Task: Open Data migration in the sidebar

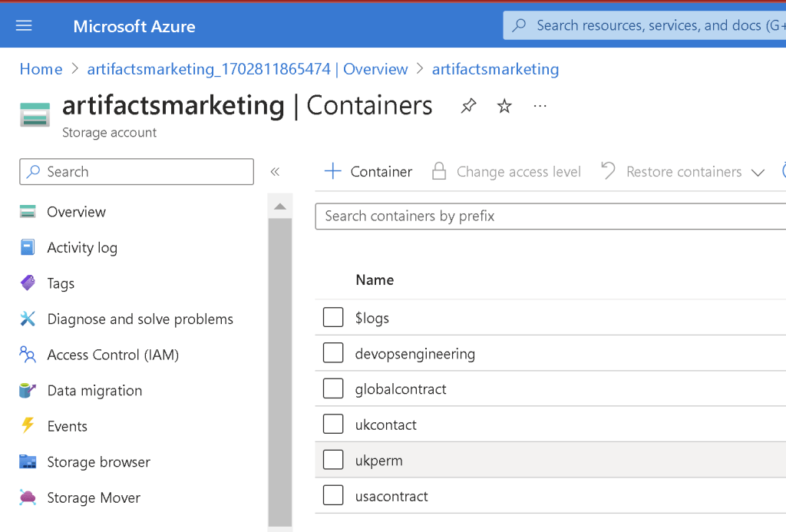Action: [94, 390]
